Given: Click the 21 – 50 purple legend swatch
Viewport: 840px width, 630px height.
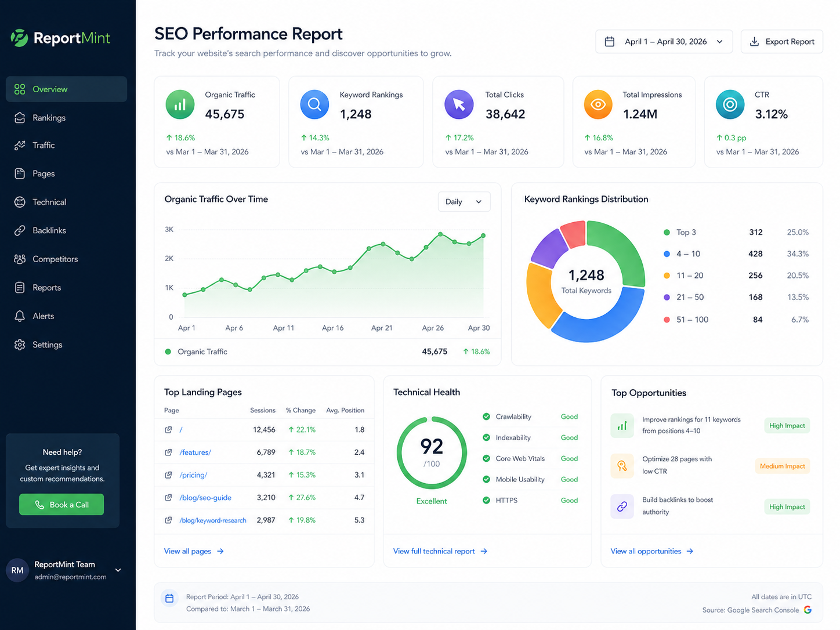Looking at the screenshot, I should coord(667,297).
